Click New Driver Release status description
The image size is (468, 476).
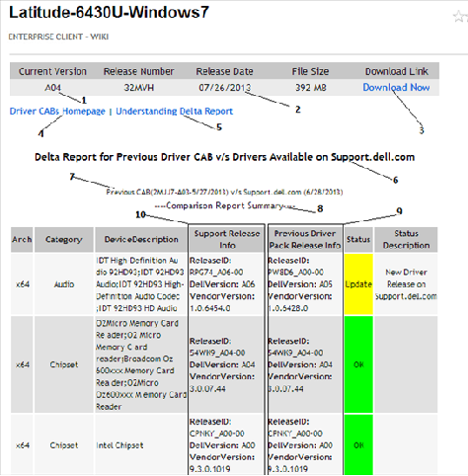[x=406, y=284]
